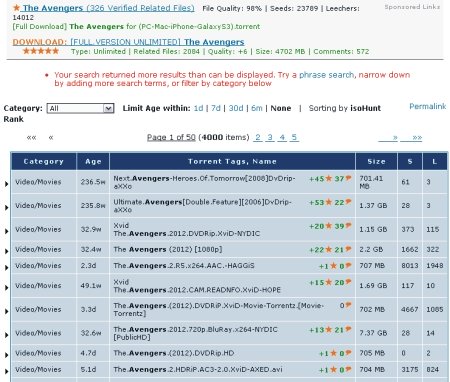Screen dimensions: 450x382
Task: Select None age limit
Action: point(281,108)
